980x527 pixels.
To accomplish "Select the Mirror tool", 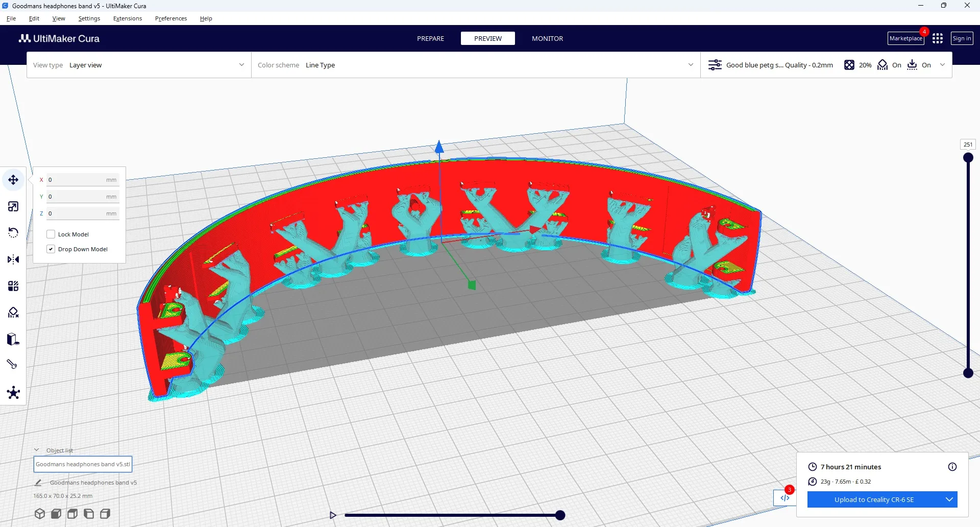I will 13,259.
